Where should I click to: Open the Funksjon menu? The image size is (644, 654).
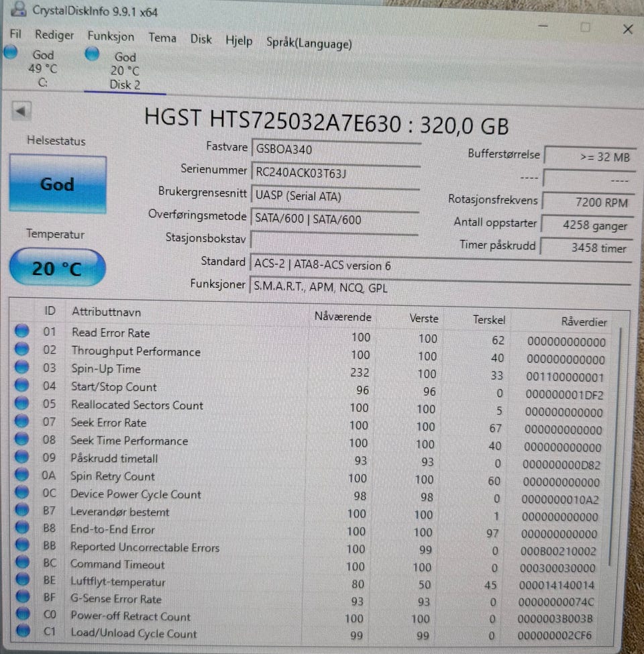click(111, 36)
